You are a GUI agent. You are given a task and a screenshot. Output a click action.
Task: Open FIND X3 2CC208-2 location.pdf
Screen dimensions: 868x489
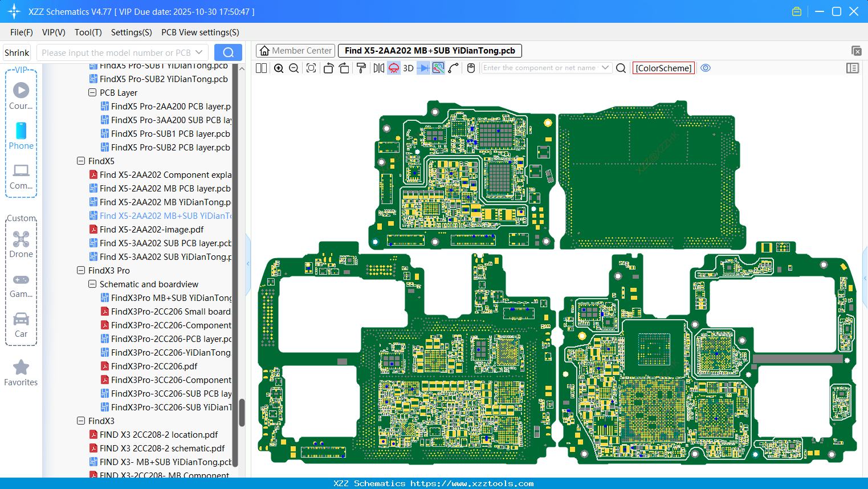click(153, 434)
